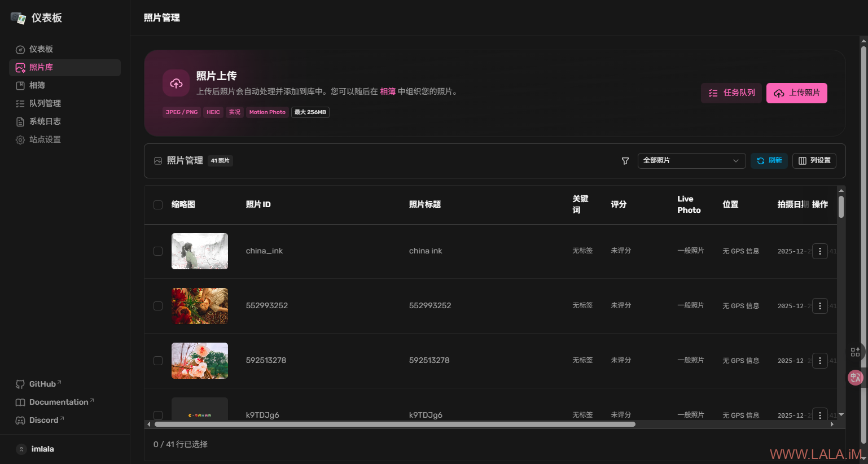The image size is (868, 464).
Task: Select the checkbox for photo 592513278
Action: (158, 361)
